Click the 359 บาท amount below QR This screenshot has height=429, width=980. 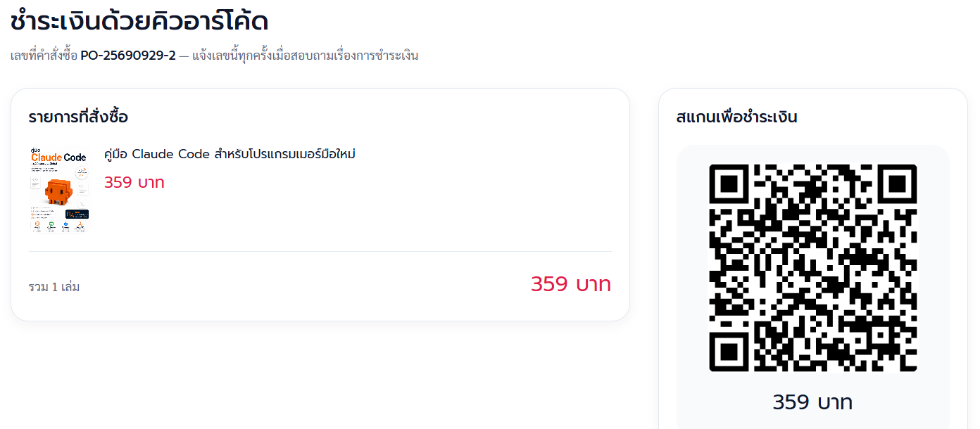click(812, 402)
